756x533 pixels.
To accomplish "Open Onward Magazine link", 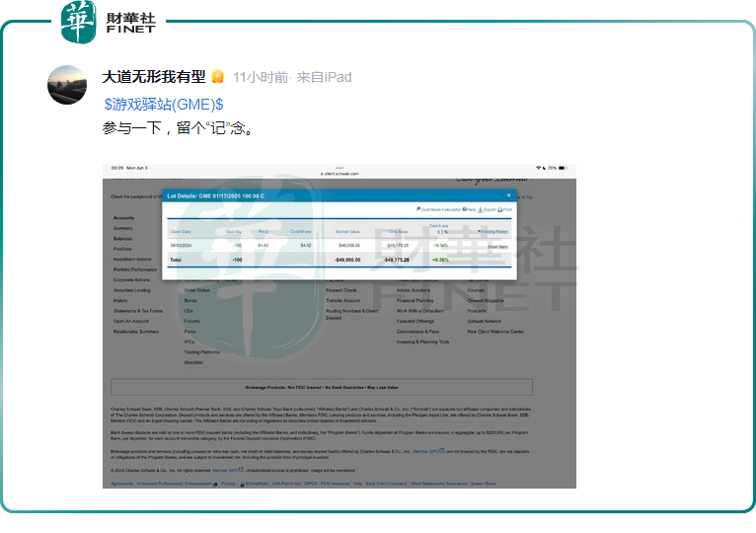I will point(486,300).
